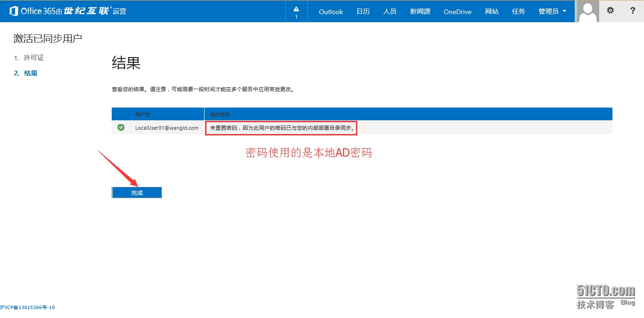Viewport: 644px width, 318px height.
Task: Click the 用户名 column header
Action: tap(142, 115)
